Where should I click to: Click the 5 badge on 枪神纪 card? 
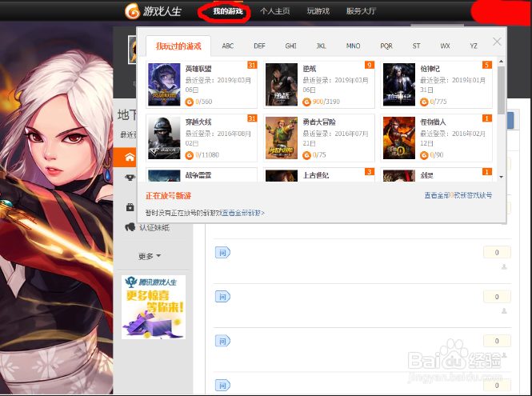pyautogui.click(x=487, y=65)
